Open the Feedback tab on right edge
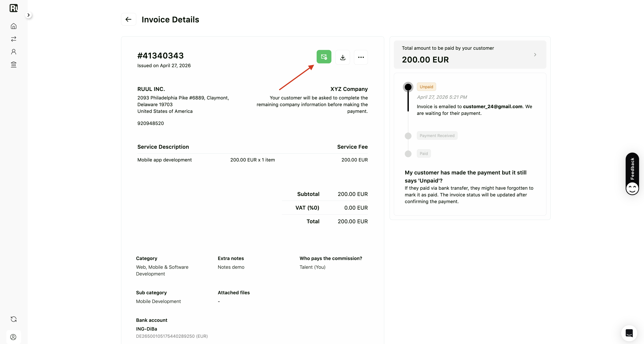The width and height of the screenshot is (644, 344). point(632,174)
